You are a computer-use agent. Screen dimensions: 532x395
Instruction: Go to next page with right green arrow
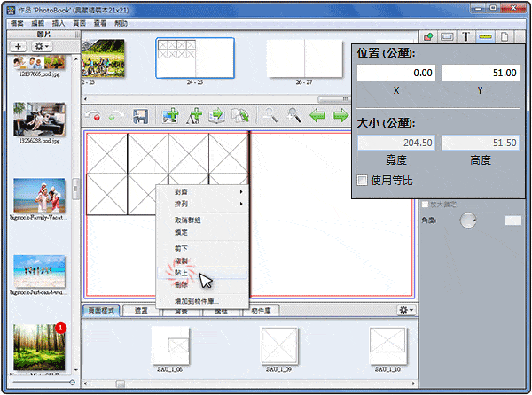tap(339, 115)
